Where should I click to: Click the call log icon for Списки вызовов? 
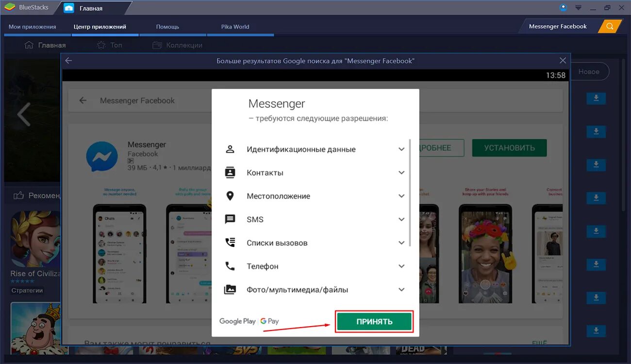[230, 243]
